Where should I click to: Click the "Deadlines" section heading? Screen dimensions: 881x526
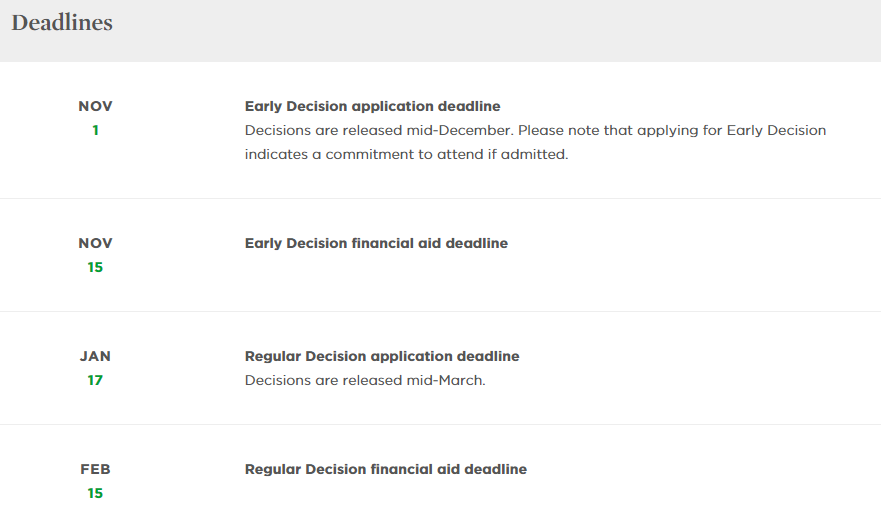pyautogui.click(x=62, y=23)
